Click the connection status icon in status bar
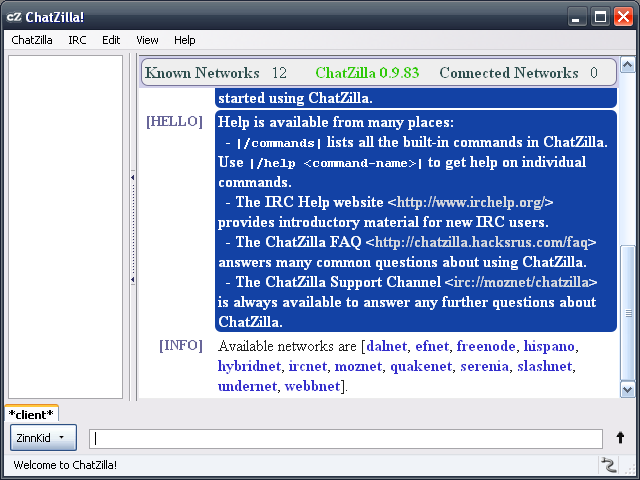The height and width of the screenshot is (480, 640). [x=608, y=464]
